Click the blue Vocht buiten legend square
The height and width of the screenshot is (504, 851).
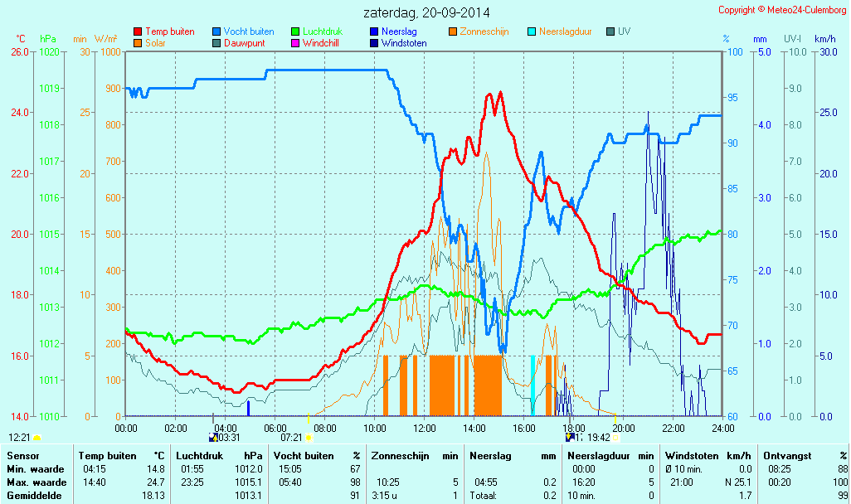coord(216,31)
